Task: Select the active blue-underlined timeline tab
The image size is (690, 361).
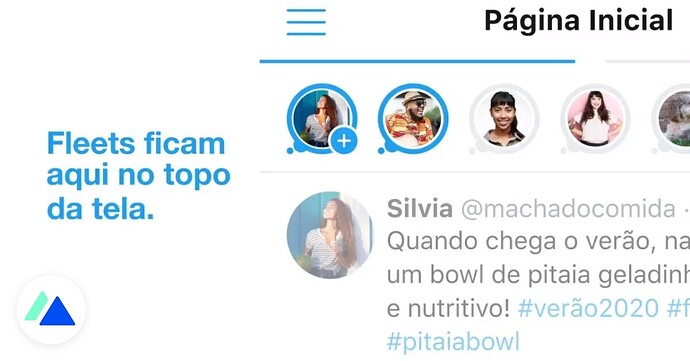Action: tap(417, 61)
